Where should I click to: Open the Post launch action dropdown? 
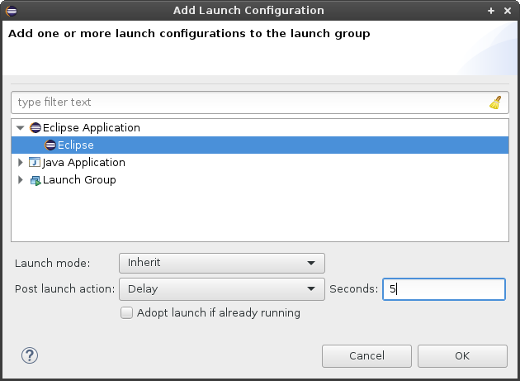tap(222, 289)
